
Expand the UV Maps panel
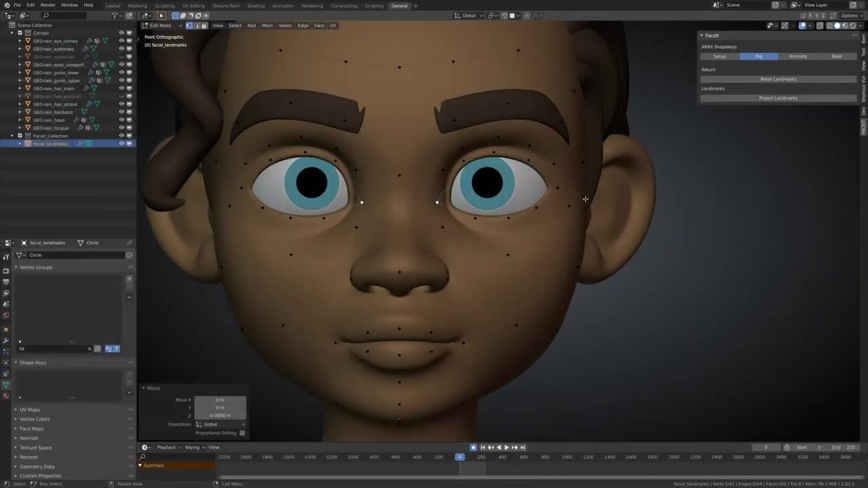[x=30, y=409]
